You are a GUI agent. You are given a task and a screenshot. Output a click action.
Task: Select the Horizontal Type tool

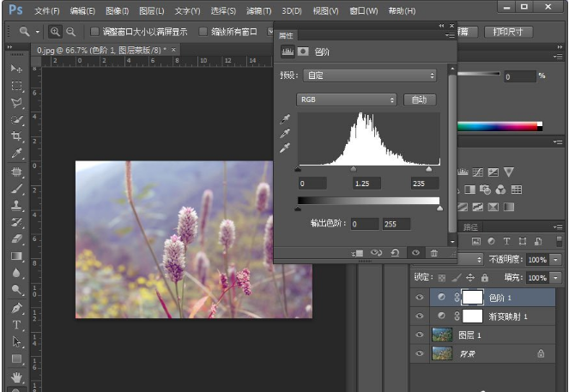pos(16,325)
